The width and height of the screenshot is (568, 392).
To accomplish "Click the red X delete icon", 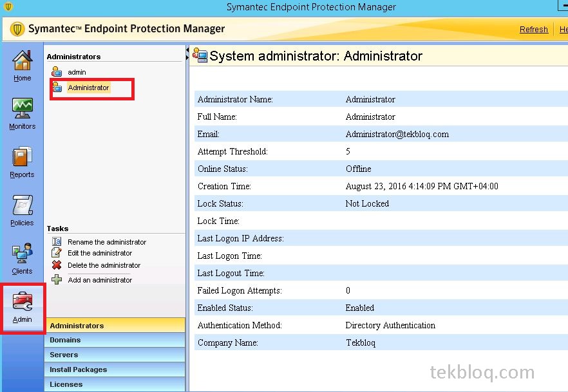I will pos(57,265).
